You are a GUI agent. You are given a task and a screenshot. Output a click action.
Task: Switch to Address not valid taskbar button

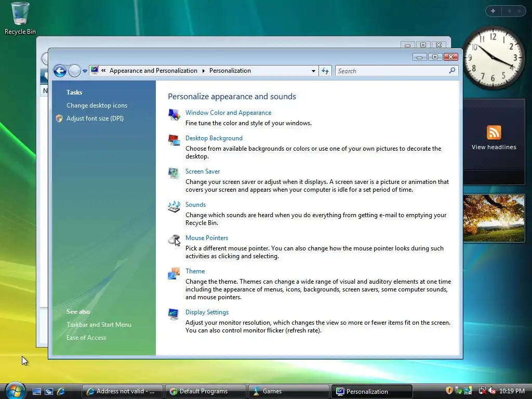click(x=123, y=391)
